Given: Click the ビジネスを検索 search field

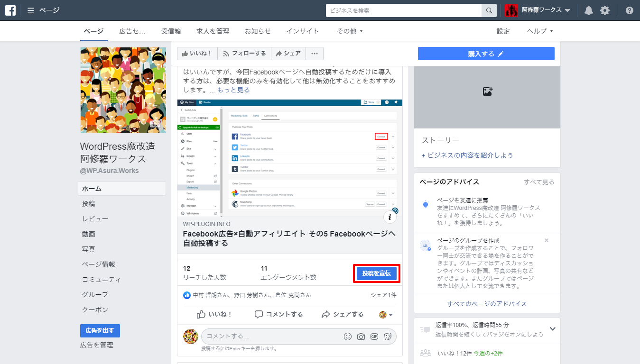Looking at the screenshot, I should (403, 10).
